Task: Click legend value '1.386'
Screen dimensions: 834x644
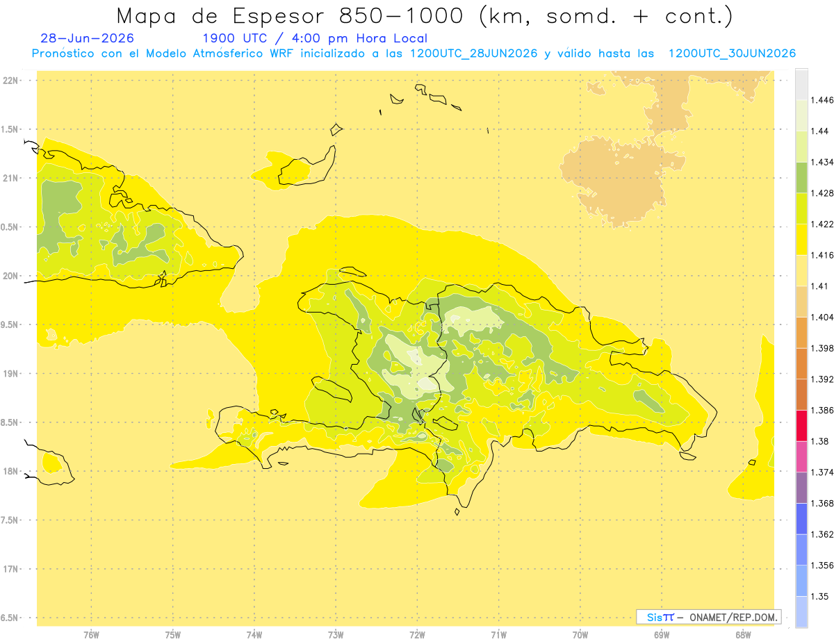Action: 822,410
